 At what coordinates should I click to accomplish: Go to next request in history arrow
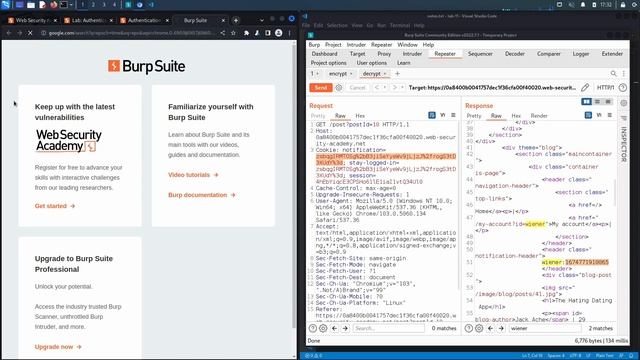[395, 88]
